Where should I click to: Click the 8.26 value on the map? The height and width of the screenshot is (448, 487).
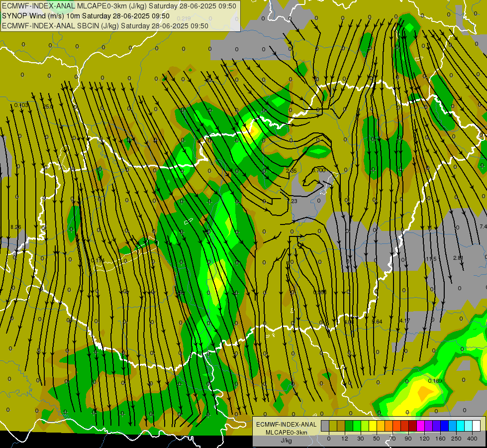click(15, 227)
